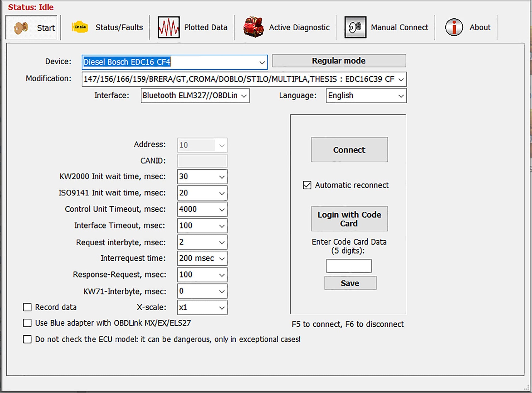Click the keys icon on Start tab

coord(21,28)
